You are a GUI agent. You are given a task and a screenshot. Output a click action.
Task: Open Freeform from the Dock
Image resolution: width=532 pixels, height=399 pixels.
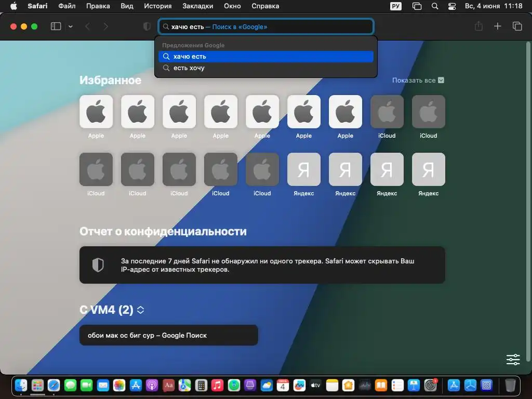(x=299, y=385)
